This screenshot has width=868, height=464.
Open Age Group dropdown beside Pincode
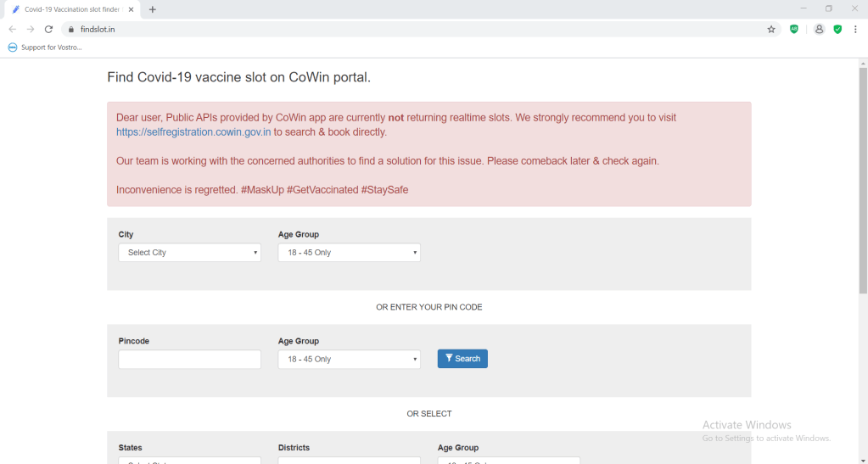click(349, 360)
